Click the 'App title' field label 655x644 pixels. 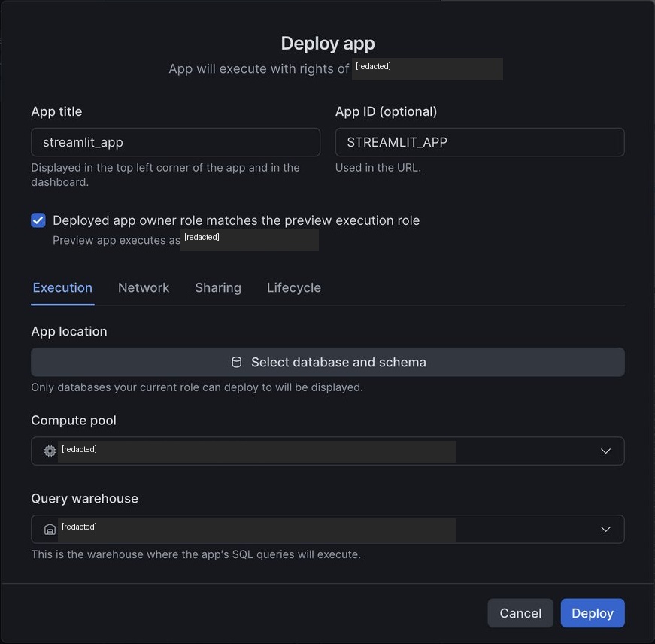coord(56,111)
